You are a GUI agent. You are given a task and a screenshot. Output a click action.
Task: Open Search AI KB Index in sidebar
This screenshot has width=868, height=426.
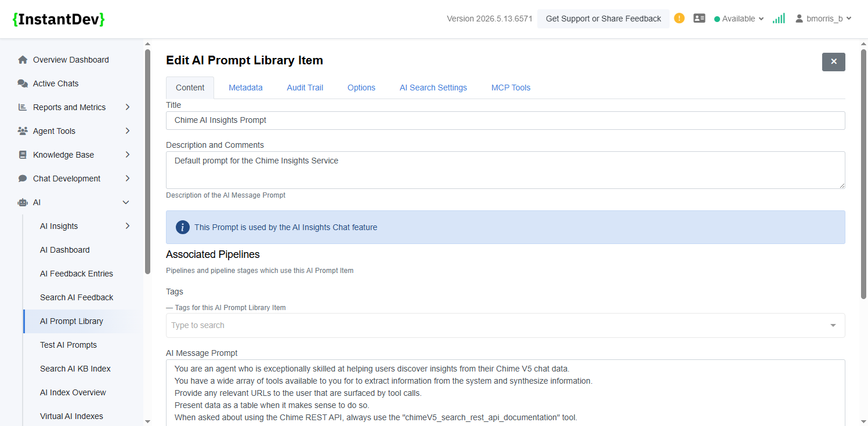tap(75, 369)
